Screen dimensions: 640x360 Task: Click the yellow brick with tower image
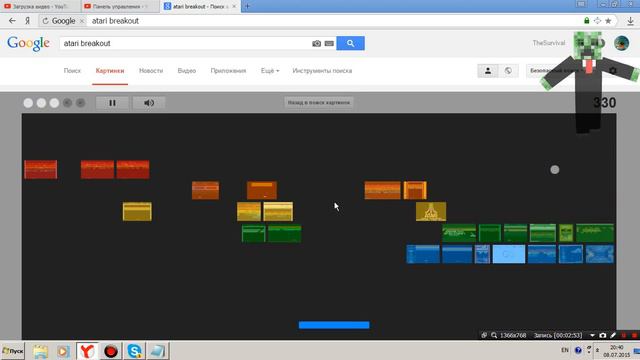point(431,211)
